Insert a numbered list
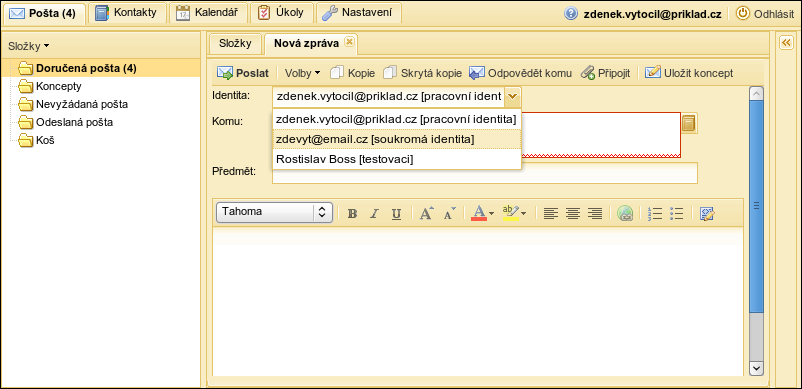The width and height of the screenshot is (802, 389). (x=655, y=214)
